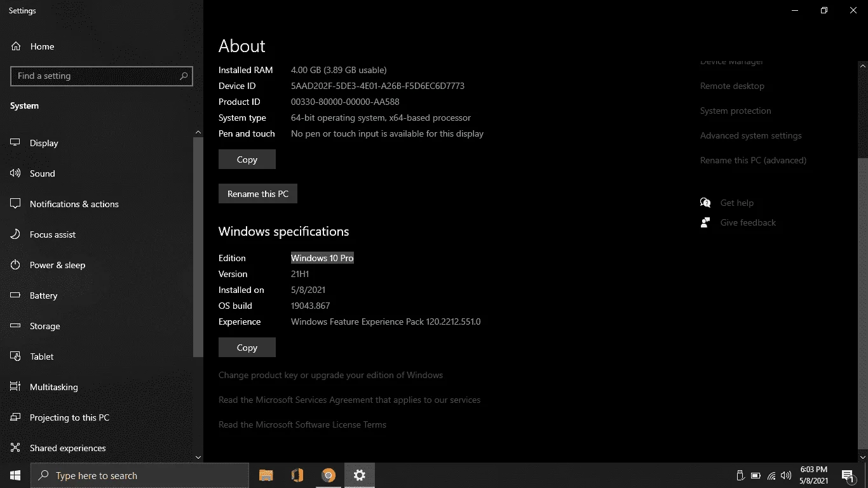
Task: Click the Rename this PC button
Action: pos(258,194)
